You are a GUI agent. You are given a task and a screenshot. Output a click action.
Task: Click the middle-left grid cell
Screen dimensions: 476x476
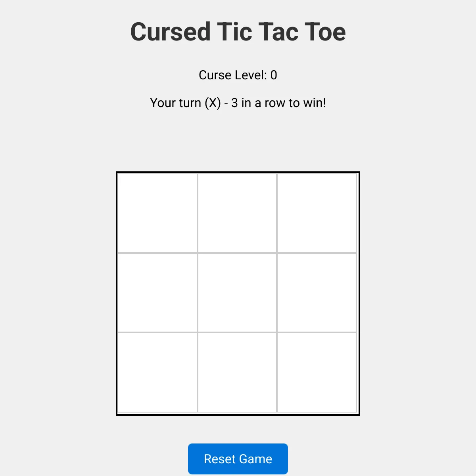(157, 293)
